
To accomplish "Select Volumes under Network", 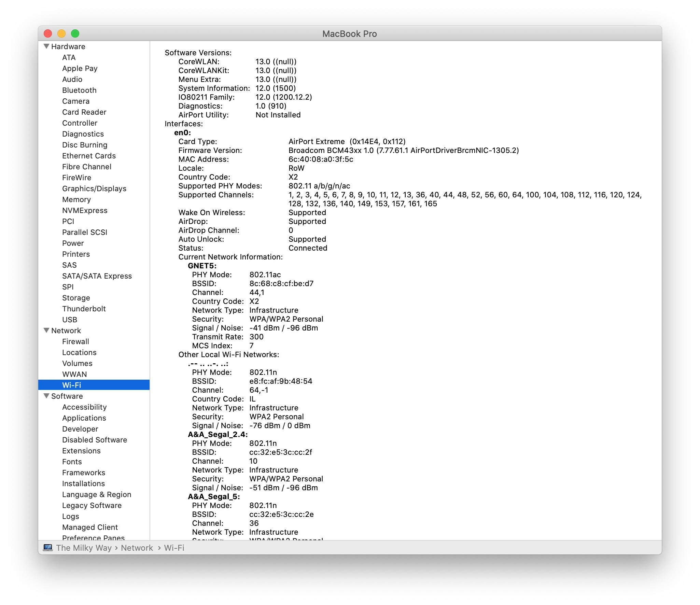I will click(77, 363).
